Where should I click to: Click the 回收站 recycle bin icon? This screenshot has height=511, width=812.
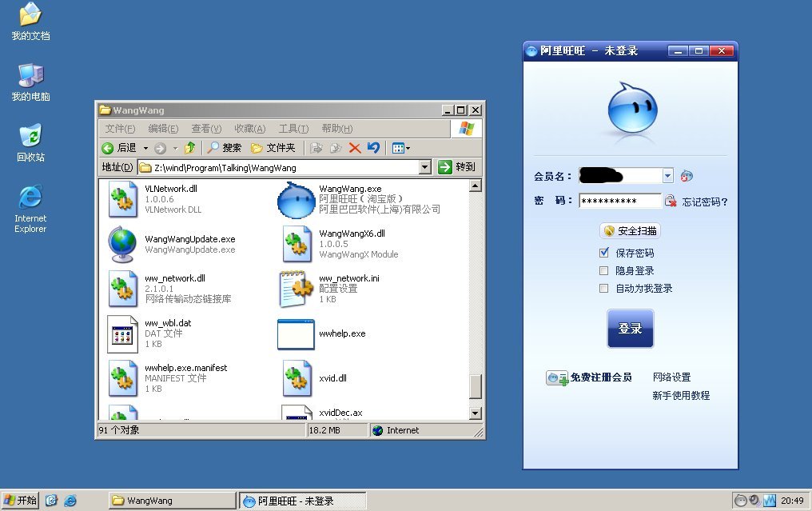[x=30, y=143]
